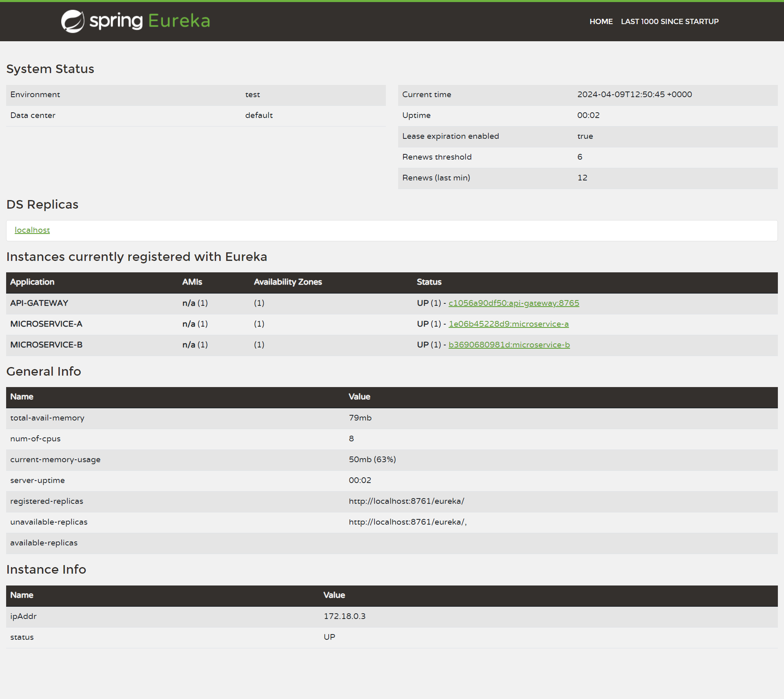Open the b3690680981d:microservice-b instance link

[x=509, y=345]
